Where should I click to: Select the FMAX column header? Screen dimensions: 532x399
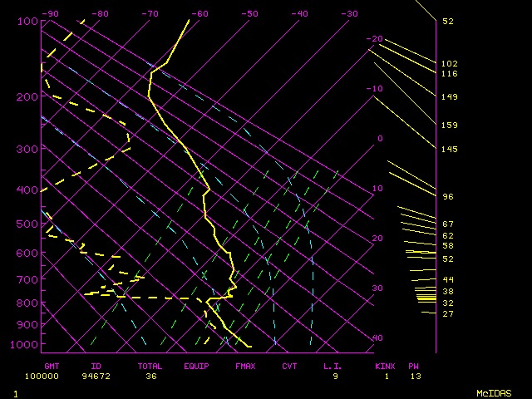click(x=245, y=366)
